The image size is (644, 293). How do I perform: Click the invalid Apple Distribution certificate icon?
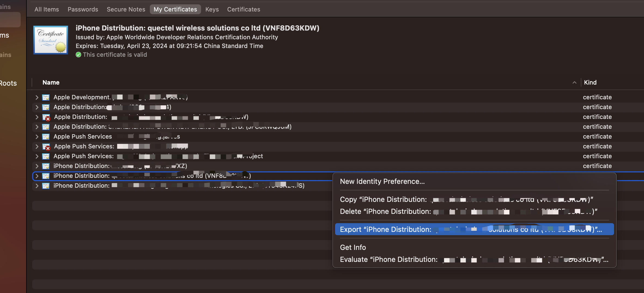46,117
